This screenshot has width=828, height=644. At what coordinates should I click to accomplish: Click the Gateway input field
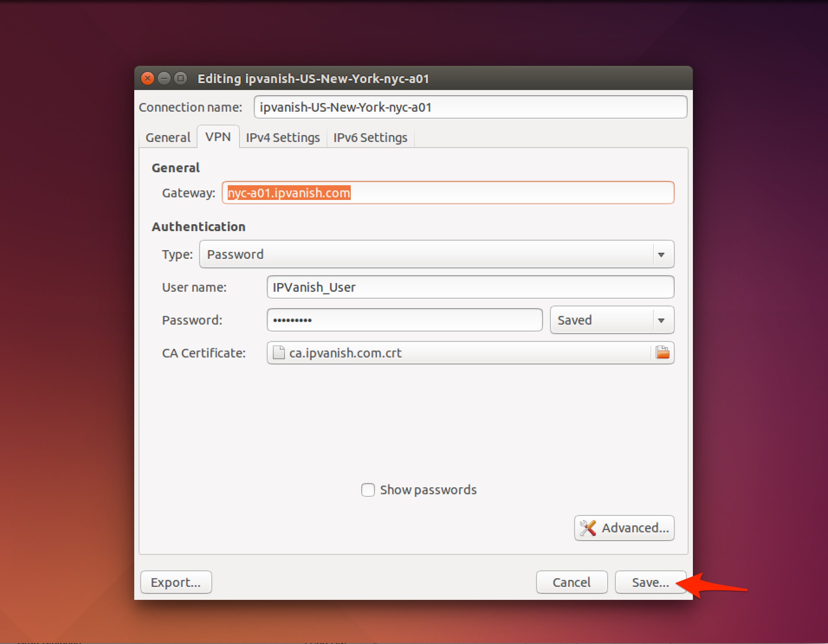click(x=448, y=193)
